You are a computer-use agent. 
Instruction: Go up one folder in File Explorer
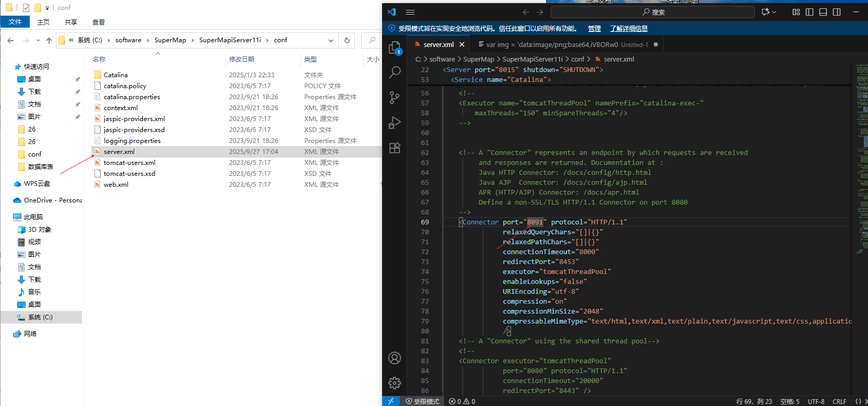pyautogui.click(x=49, y=40)
